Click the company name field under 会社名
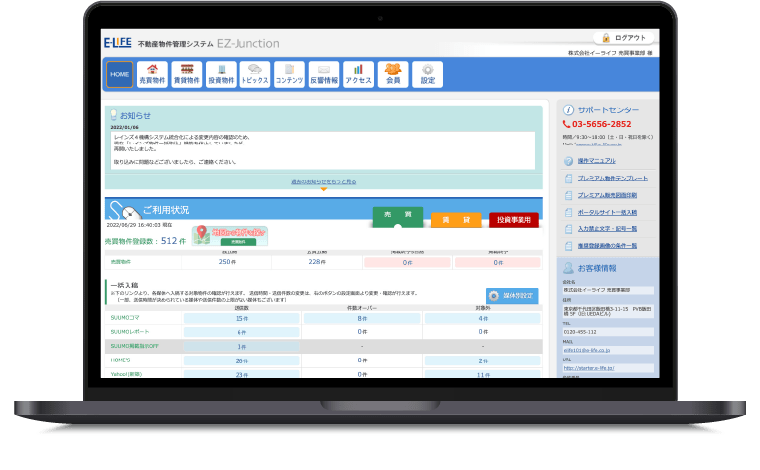Screen dimensions: 760x470 pos(608,290)
